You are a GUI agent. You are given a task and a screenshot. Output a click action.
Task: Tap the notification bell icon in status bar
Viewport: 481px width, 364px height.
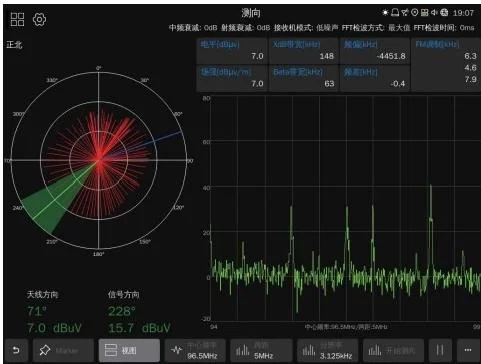pos(395,13)
